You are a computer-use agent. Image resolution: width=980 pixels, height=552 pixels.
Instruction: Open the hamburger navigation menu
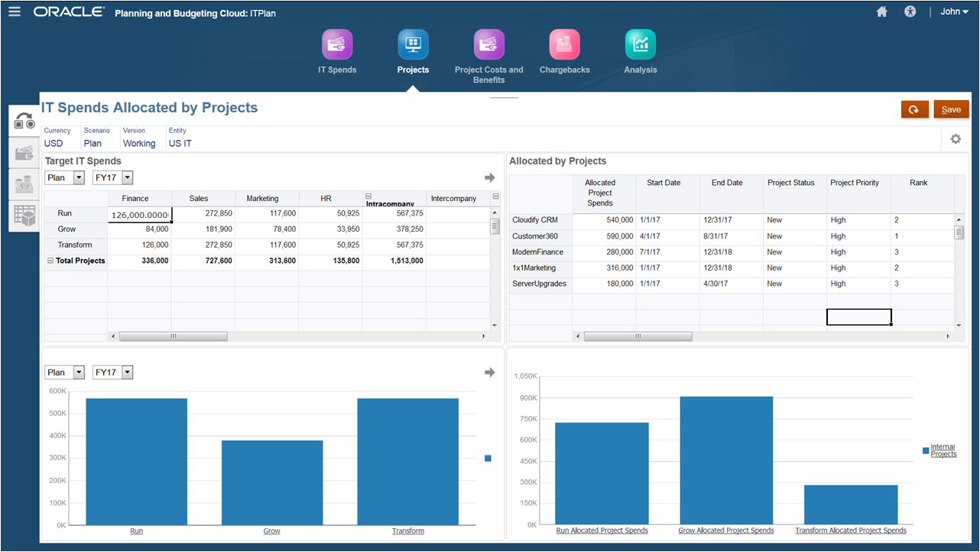pos(15,11)
